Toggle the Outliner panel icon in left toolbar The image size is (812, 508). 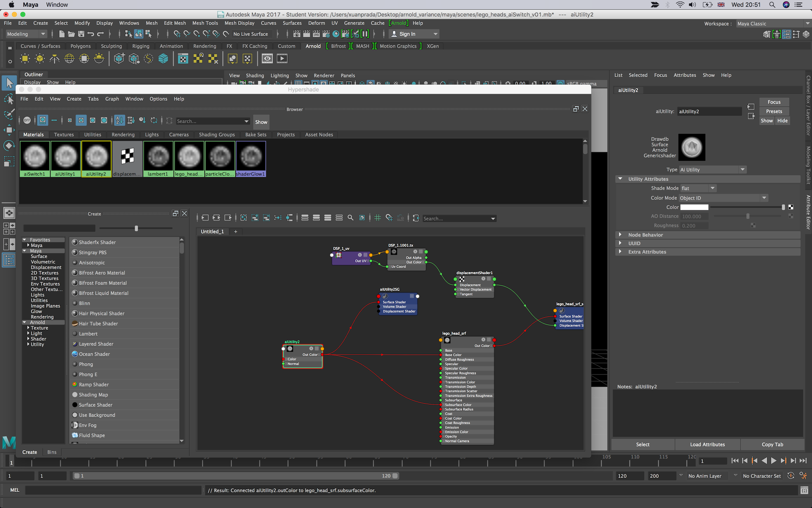tap(9, 260)
